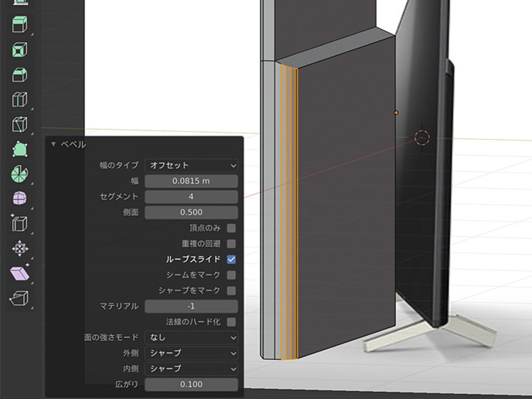Image resolution: width=532 pixels, height=399 pixels.
Task: Select the Knife tool
Action: (20, 125)
